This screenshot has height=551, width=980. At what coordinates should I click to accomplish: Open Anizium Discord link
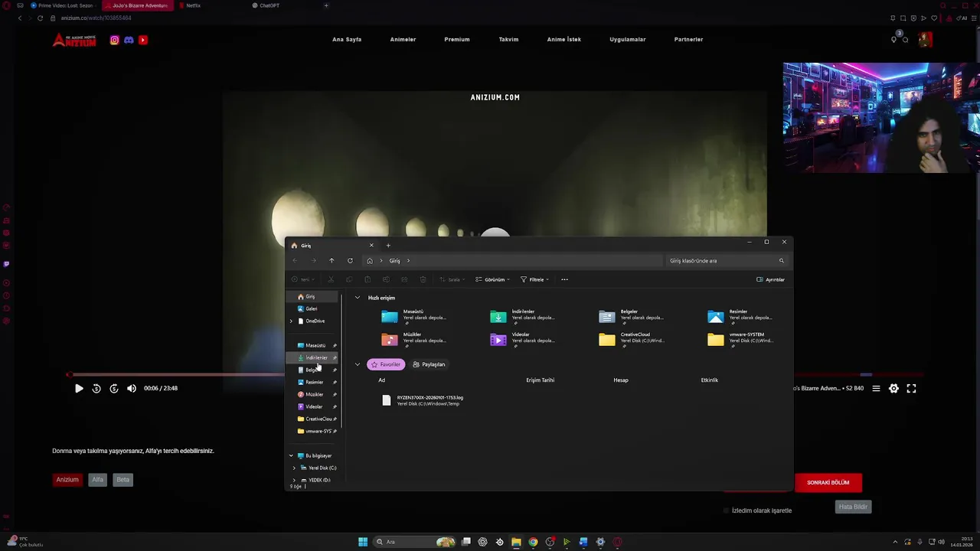129,40
